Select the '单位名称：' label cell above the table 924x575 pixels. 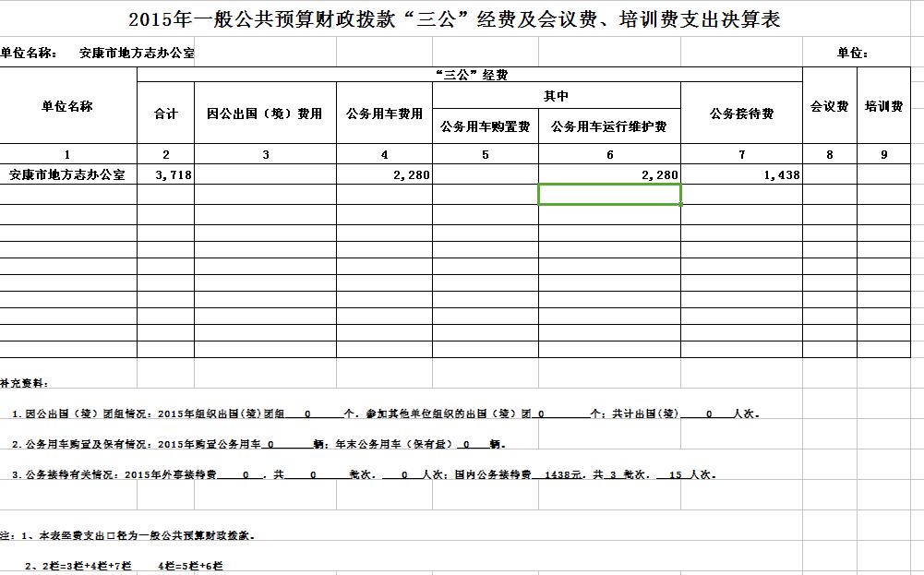tap(30, 53)
